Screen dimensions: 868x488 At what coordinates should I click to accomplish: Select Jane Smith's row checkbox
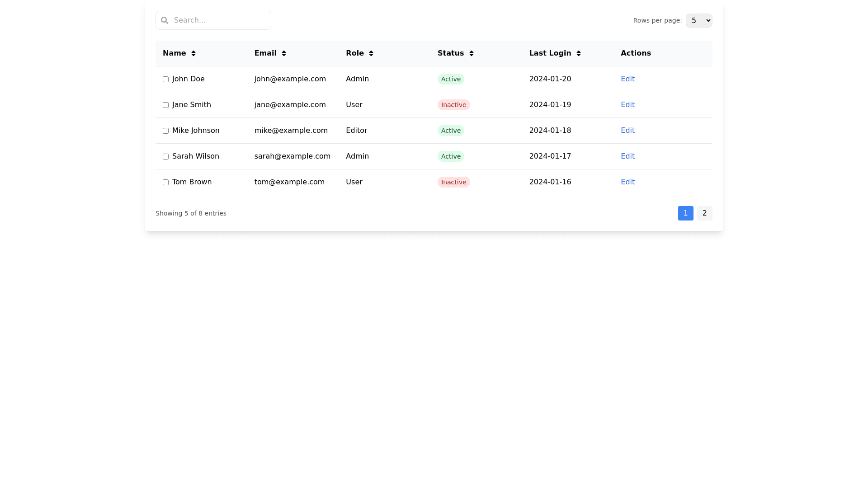click(x=166, y=105)
